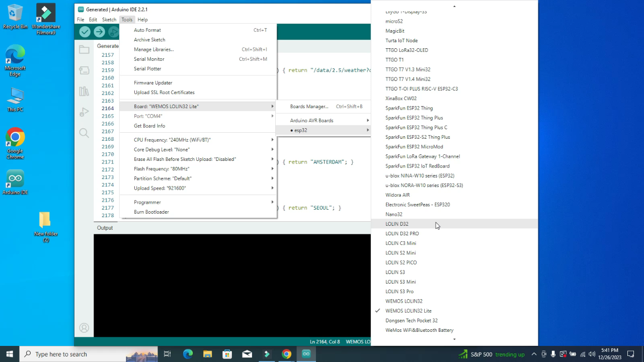Click the Arduino IDE taskbar icon

306,354
